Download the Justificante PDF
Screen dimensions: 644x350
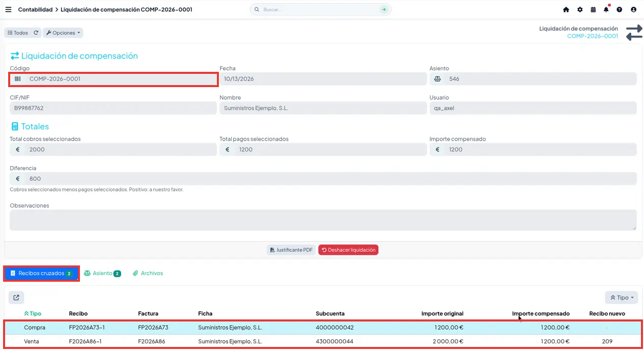[291, 250]
